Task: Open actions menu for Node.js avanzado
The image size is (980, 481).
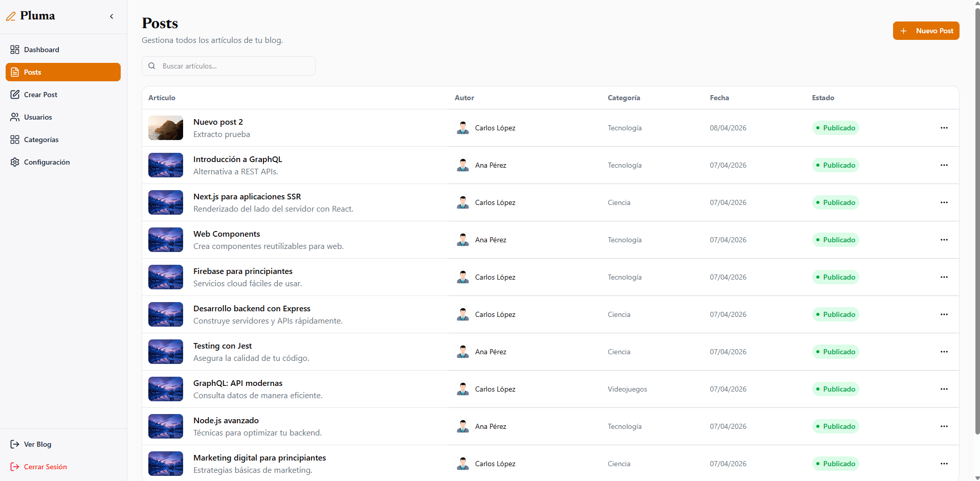Action: [944, 426]
